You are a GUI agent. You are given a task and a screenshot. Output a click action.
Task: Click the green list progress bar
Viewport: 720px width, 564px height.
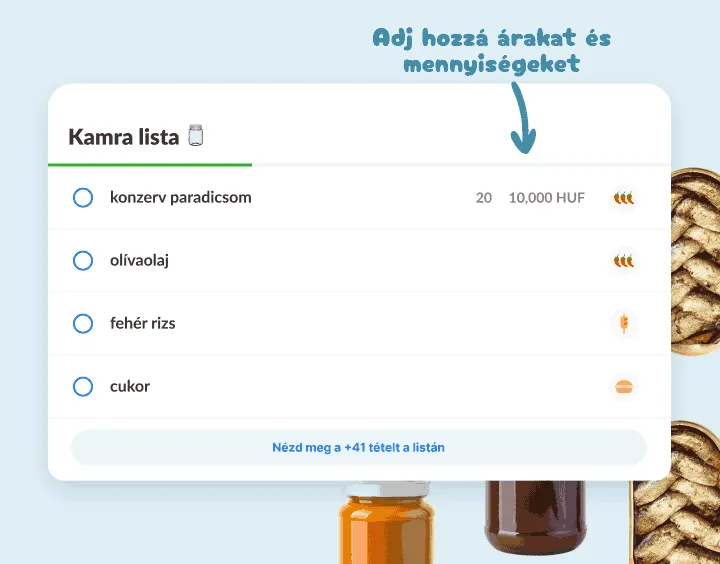[150, 164]
